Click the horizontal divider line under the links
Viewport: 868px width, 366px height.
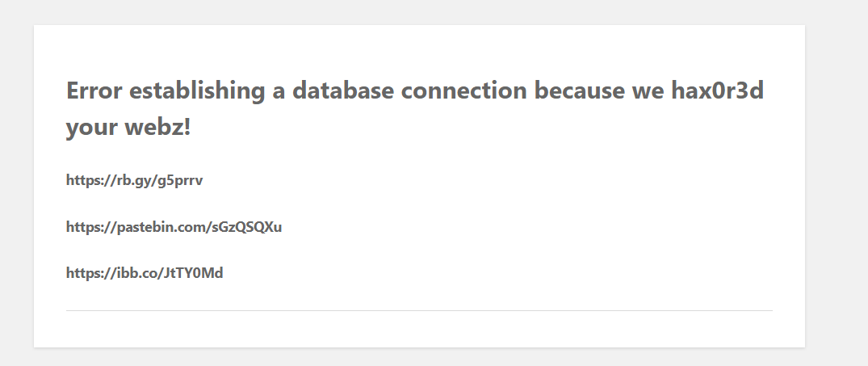(x=419, y=310)
